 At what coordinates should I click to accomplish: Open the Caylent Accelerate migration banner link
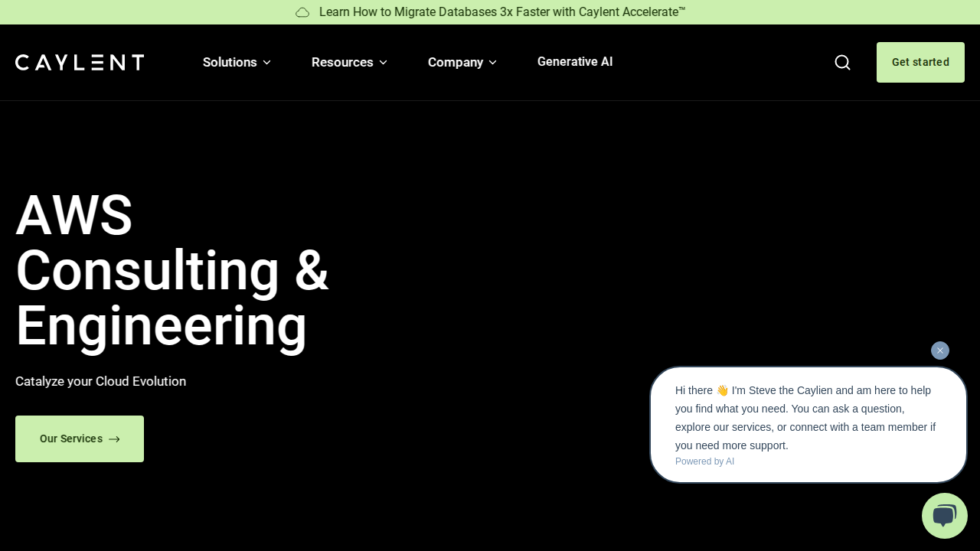pyautogui.click(x=502, y=12)
